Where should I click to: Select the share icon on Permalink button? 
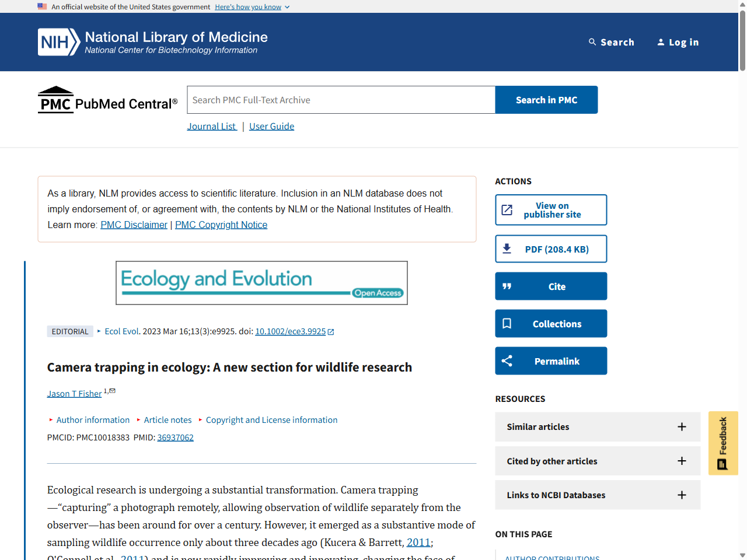(x=507, y=360)
